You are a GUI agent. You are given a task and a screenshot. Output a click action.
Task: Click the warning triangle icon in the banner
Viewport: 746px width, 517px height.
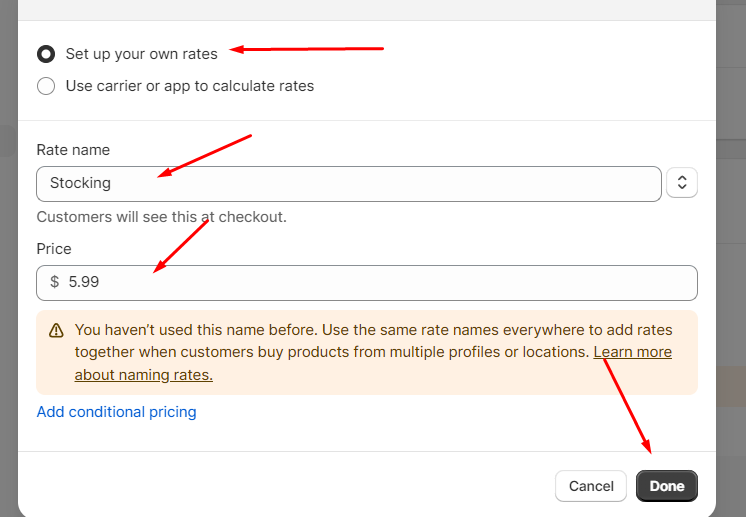pos(56,331)
